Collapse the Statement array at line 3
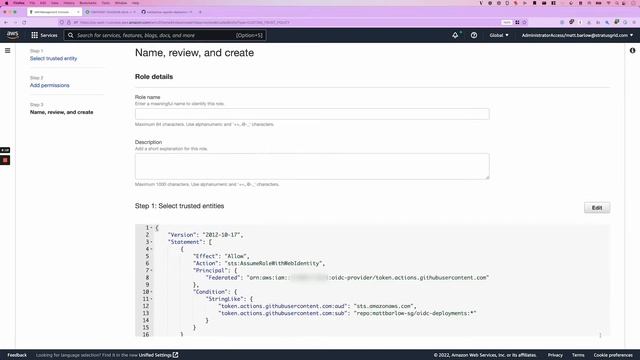 coord(151,242)
